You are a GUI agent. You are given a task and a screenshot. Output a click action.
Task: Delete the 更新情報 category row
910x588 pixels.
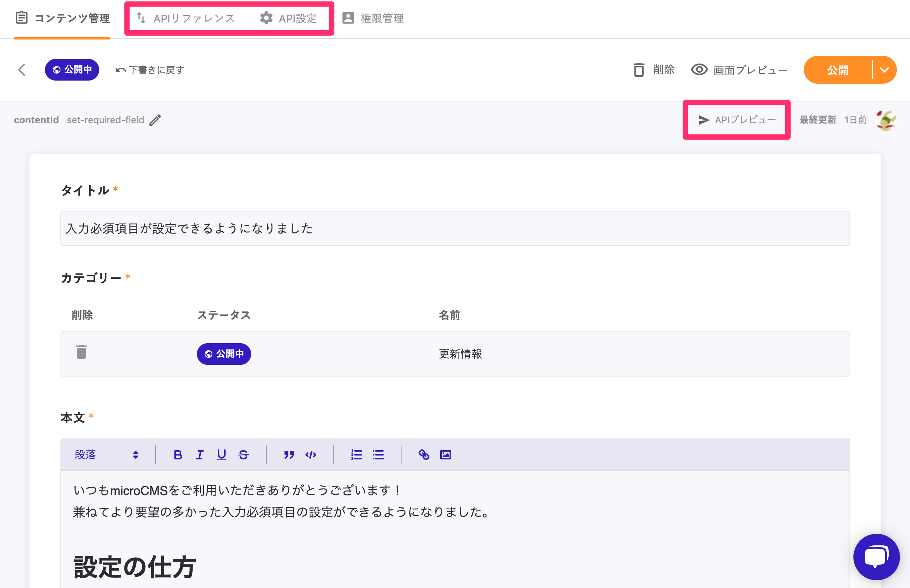81,352
